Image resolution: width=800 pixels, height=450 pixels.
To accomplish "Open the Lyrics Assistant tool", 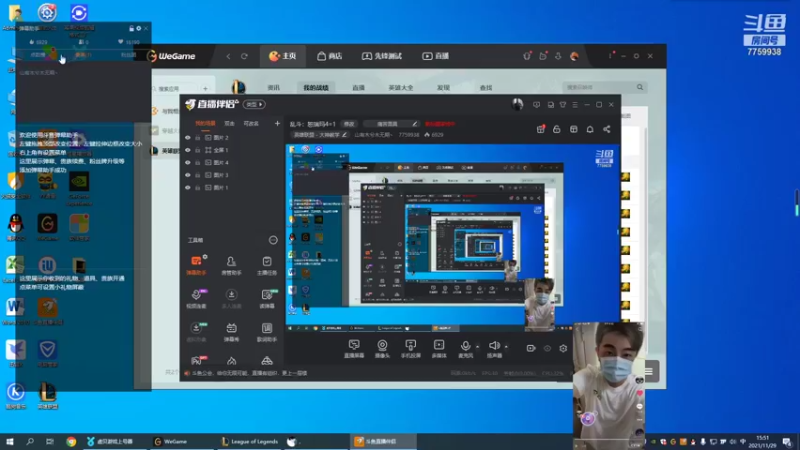I will coord(267,332).
